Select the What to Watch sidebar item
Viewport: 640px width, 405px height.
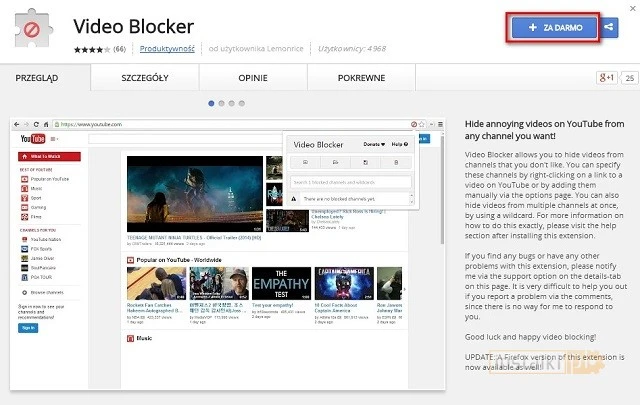click(49, 156)
